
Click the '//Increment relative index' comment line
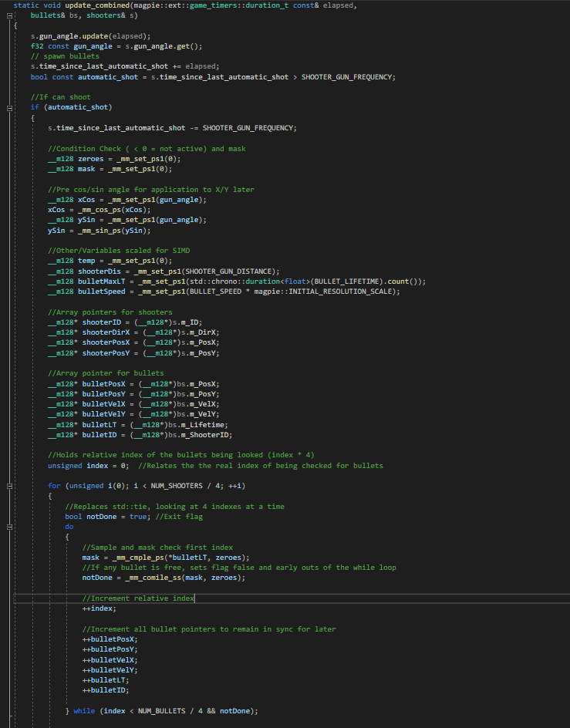(138, 598)
